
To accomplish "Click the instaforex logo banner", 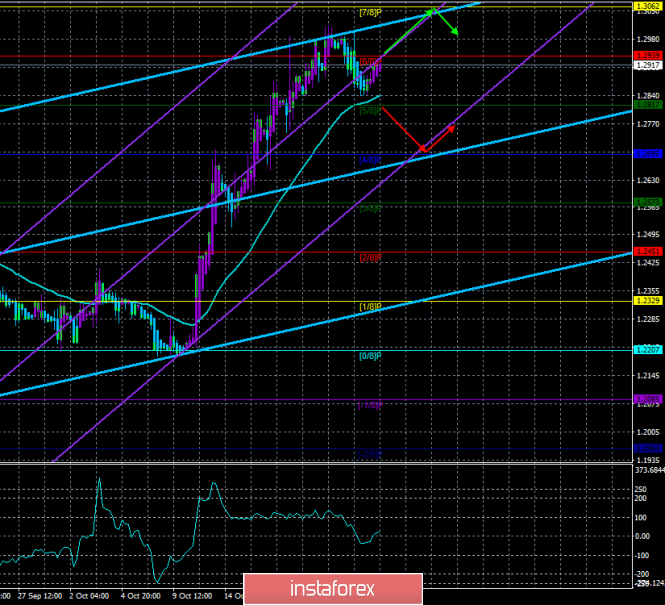I will click(x=333, y=589).
